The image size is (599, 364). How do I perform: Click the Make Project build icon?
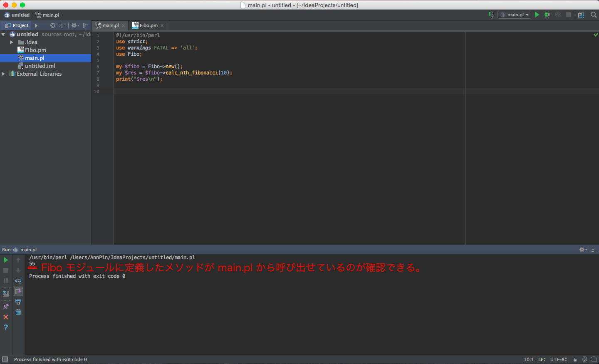coord(492,15)
